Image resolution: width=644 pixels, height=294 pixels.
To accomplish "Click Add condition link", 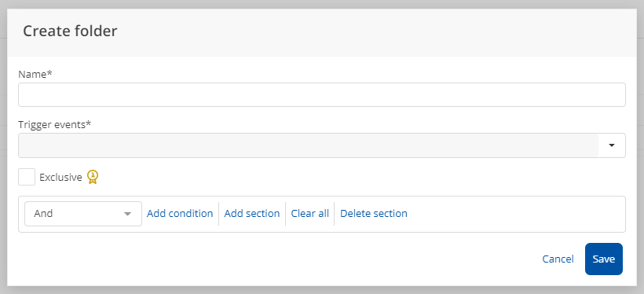I will point(180,213).
